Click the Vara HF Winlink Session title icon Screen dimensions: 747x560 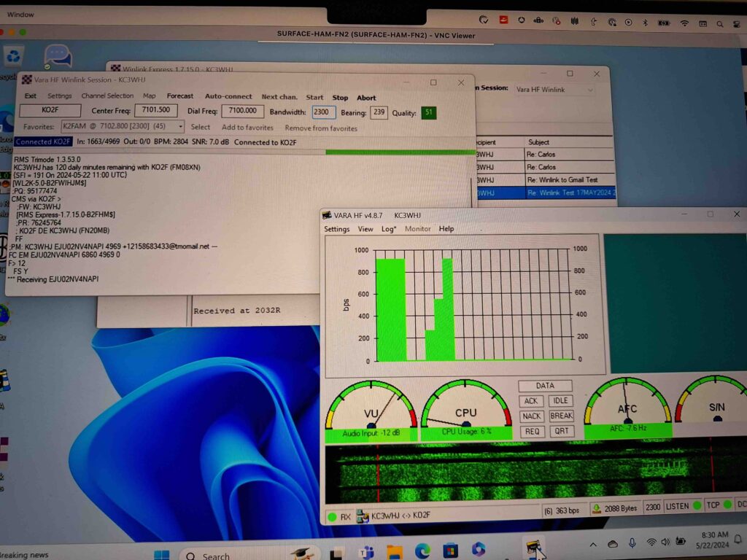pyautogui.click(x=27, y=79)
